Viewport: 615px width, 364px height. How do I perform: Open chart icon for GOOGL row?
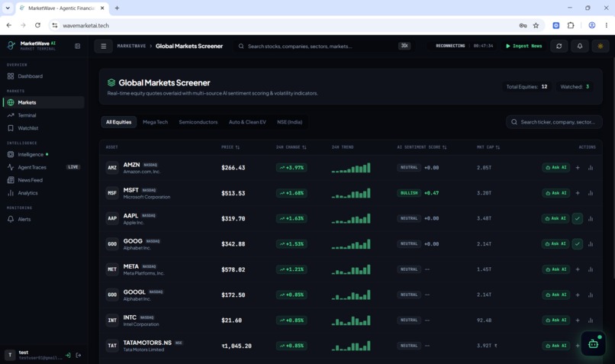tap(591, 295)
